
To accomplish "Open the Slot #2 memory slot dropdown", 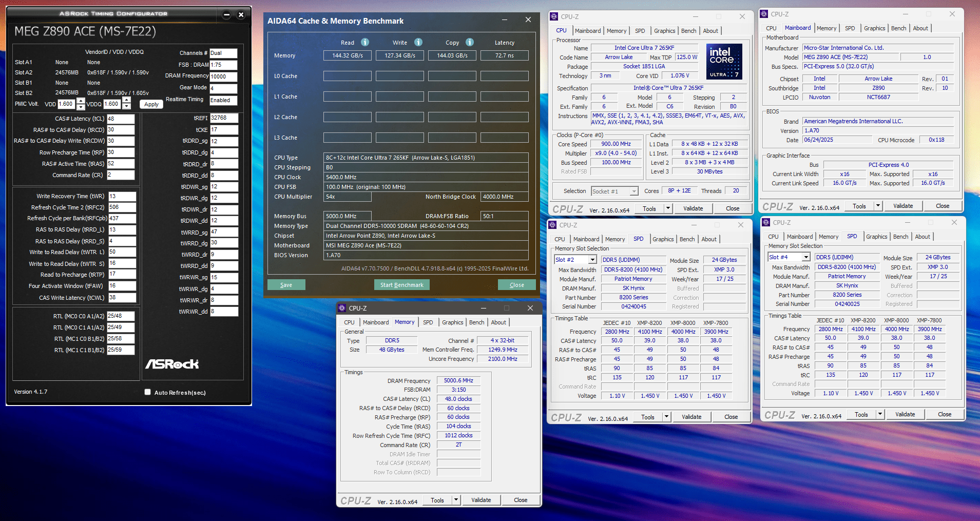I will [592, 260].
